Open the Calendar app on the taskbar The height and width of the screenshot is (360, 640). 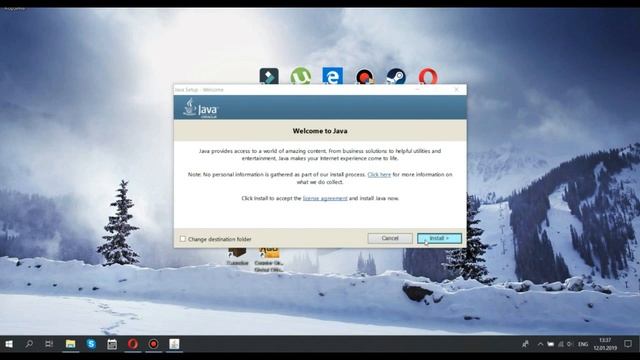(x=112, y=344)
